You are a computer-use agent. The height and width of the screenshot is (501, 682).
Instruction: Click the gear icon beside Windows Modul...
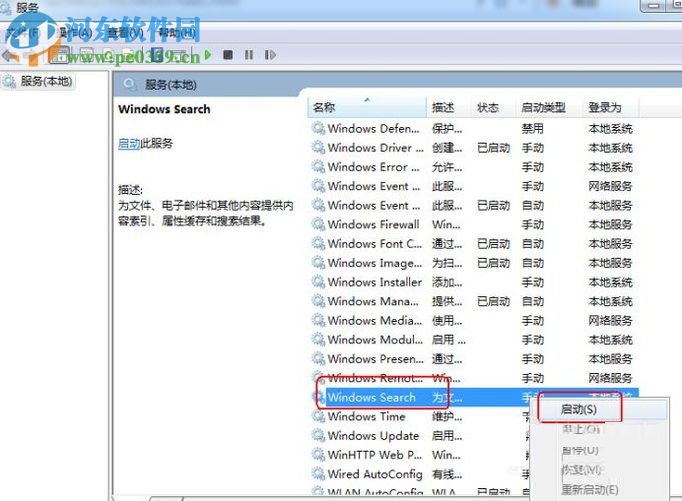pyautogui.click(x=318, y=340)
